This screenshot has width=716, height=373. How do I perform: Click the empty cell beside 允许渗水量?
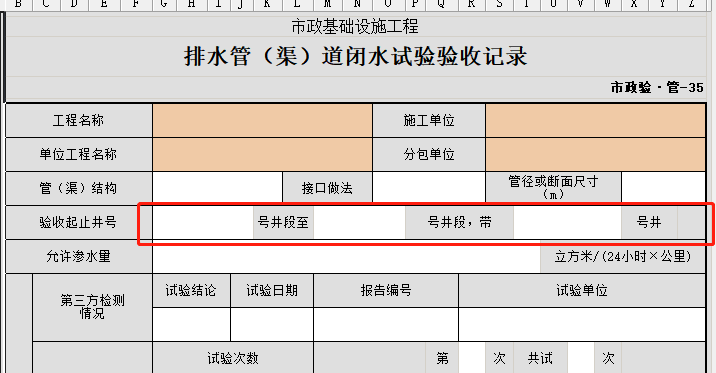click(347, 257)
